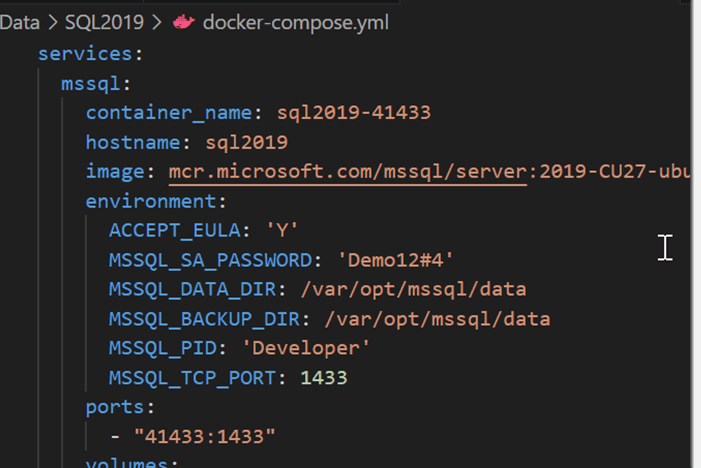Select the Data breadcrumb segment

20,21
